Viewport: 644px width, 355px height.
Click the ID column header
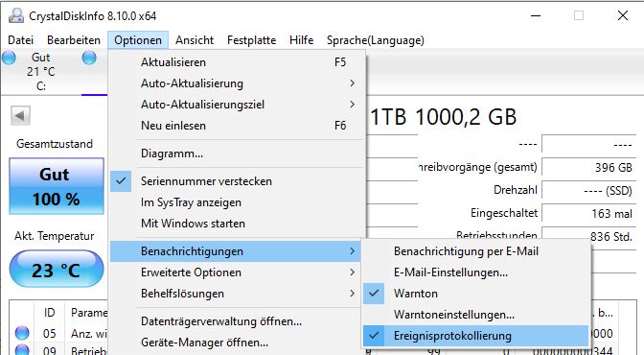pos(49,313)
